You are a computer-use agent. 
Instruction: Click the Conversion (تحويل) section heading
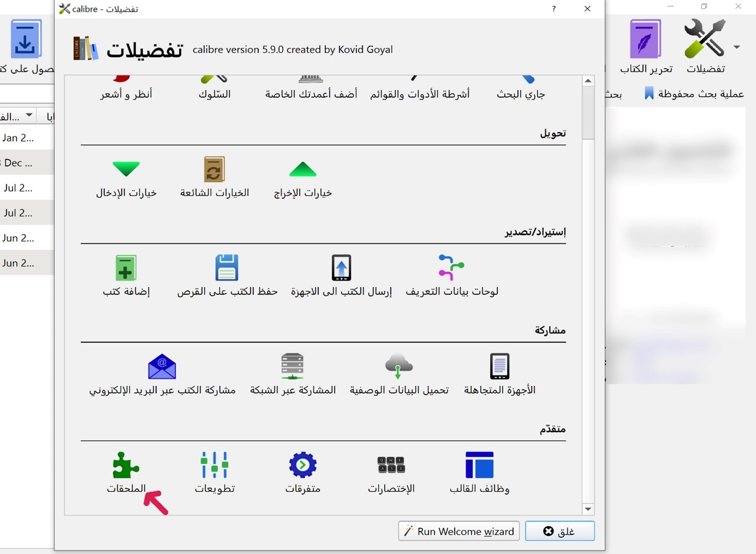553,133
